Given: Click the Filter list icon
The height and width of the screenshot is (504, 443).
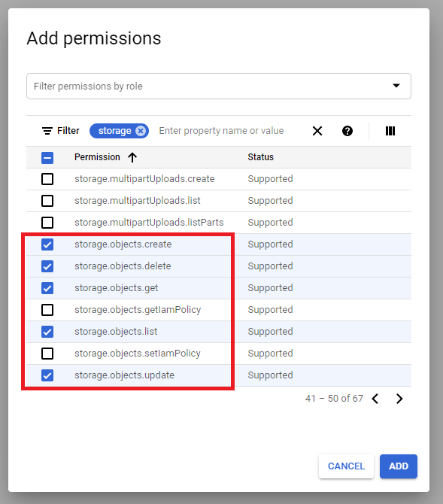Looking at the screenshot, I should pyautogui.click(x=47, y=131).
